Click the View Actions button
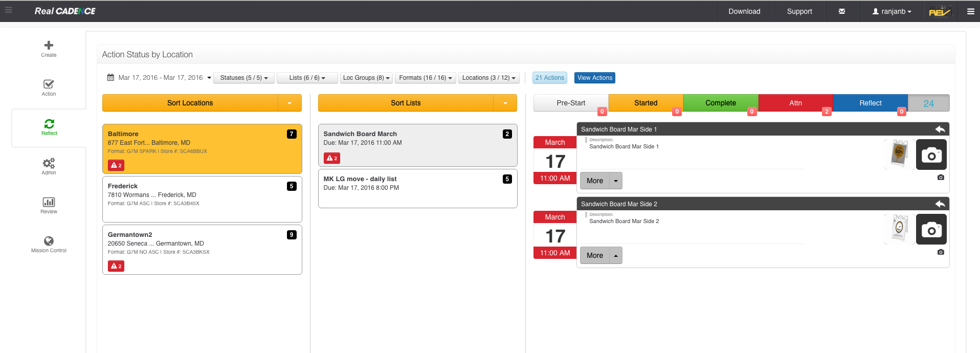The image size is (980, 353). click(594, 78)
